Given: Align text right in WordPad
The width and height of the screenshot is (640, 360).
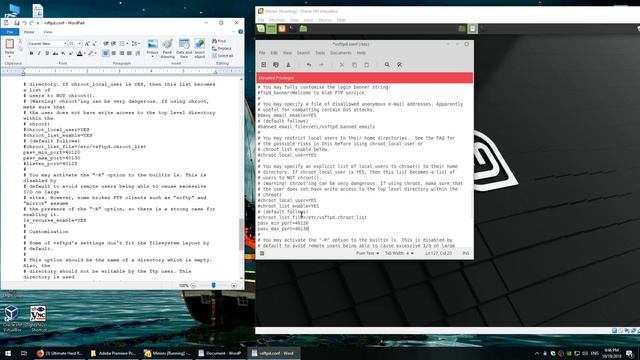Looking at the screenshot, I should (122, 53).
